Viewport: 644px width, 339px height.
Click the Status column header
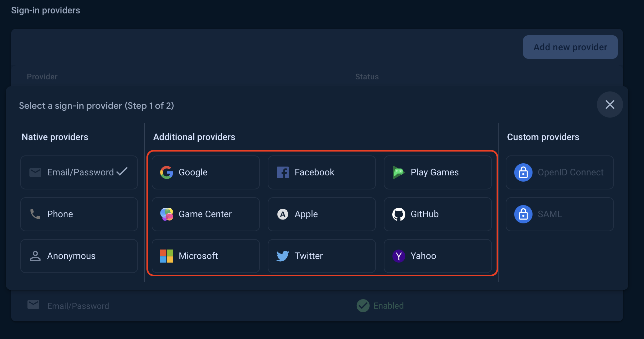(367, 77)
